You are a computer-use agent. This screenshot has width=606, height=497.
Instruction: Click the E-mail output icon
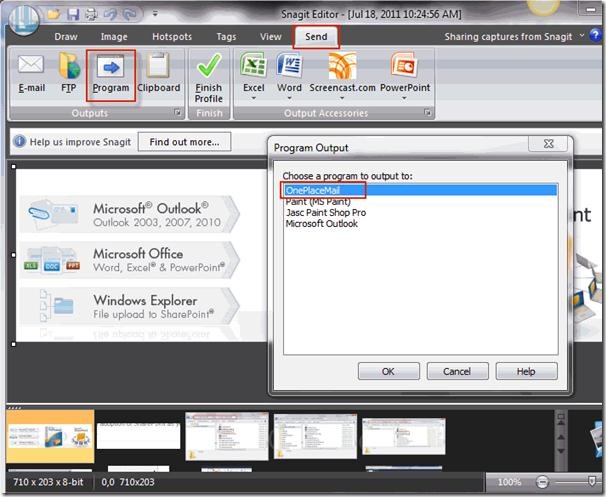tap(31, 74)
